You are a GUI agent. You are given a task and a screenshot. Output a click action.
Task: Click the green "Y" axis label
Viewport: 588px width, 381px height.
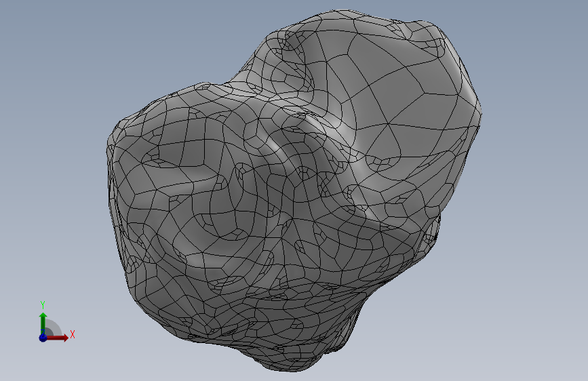pos(43,305)
